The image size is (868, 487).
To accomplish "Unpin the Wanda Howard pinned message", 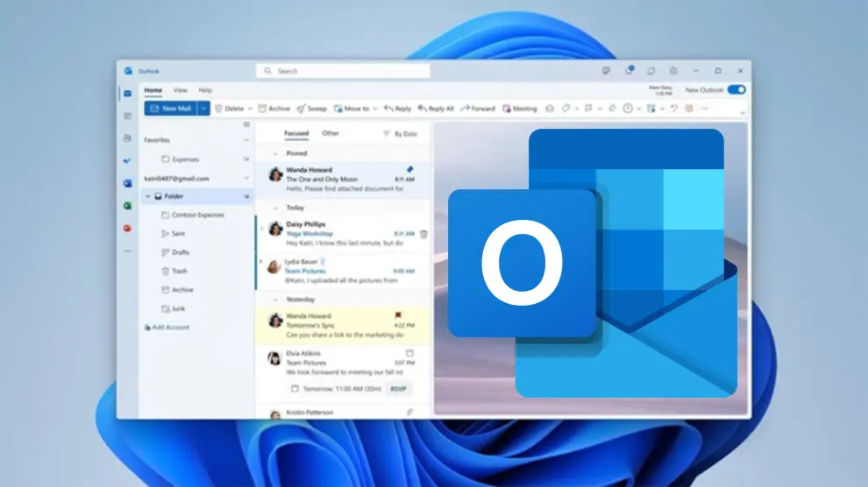I will pyautogui.click(x=409, y=168).
